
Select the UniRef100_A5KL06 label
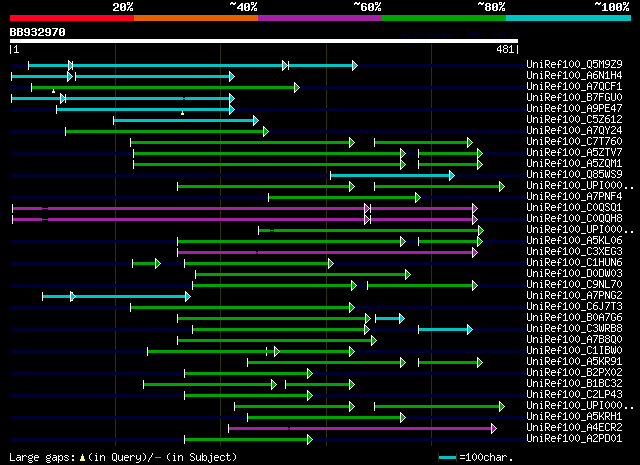pyautogui.click(x=574, y=240)
